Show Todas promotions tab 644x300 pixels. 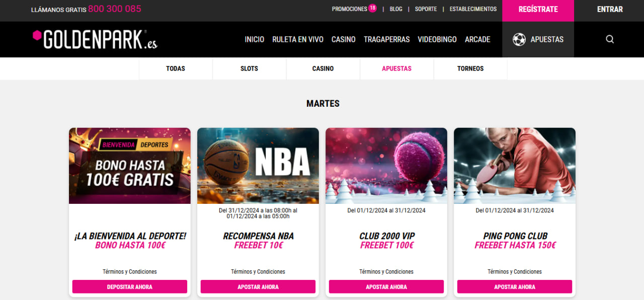176,68
